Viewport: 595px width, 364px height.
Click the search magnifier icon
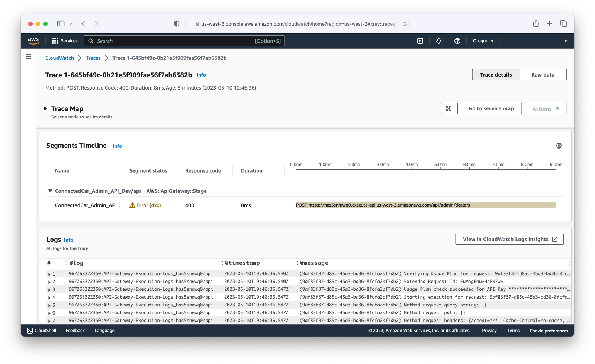pyautogui.click(x=91, y=41)
